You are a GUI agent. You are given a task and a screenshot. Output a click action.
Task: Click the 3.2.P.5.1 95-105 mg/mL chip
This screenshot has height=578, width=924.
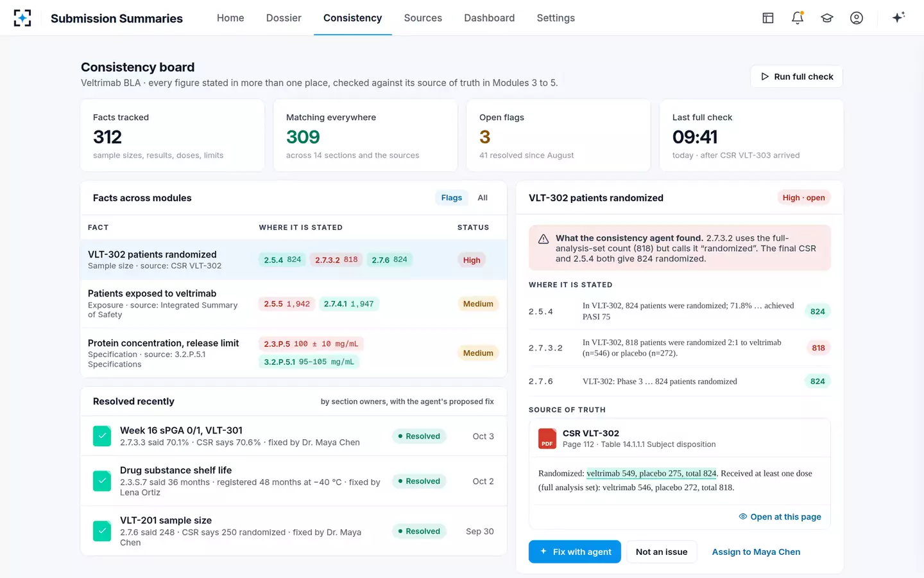pyautogui.click(x=309, y=362)
